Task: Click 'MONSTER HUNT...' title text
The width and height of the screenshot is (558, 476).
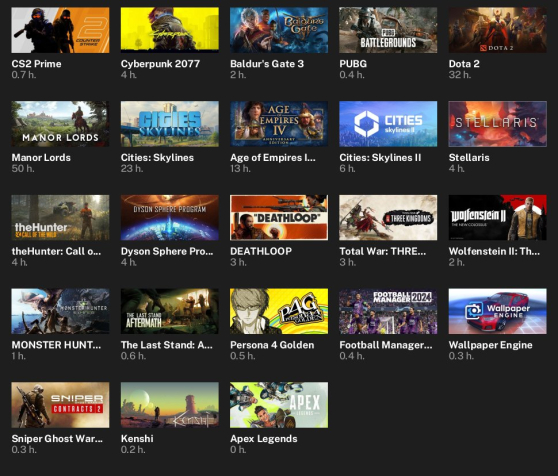Action: pyautogui.click(x=56, y=345)
